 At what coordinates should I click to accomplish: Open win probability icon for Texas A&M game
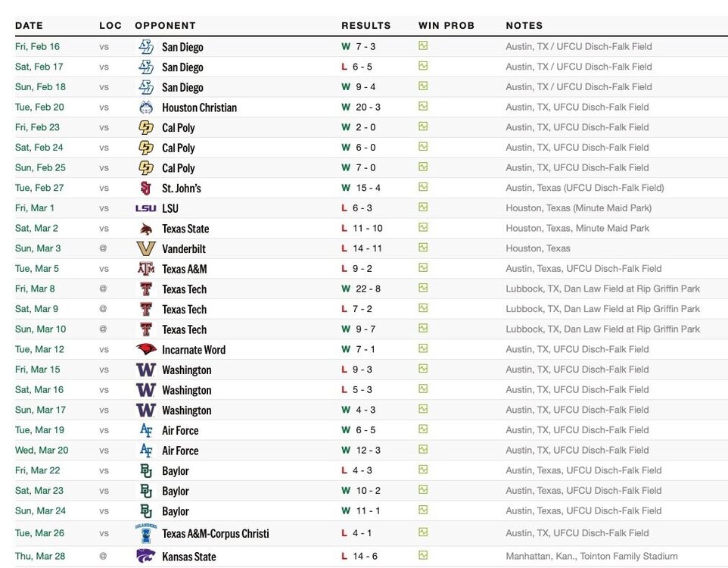point(423,268)
